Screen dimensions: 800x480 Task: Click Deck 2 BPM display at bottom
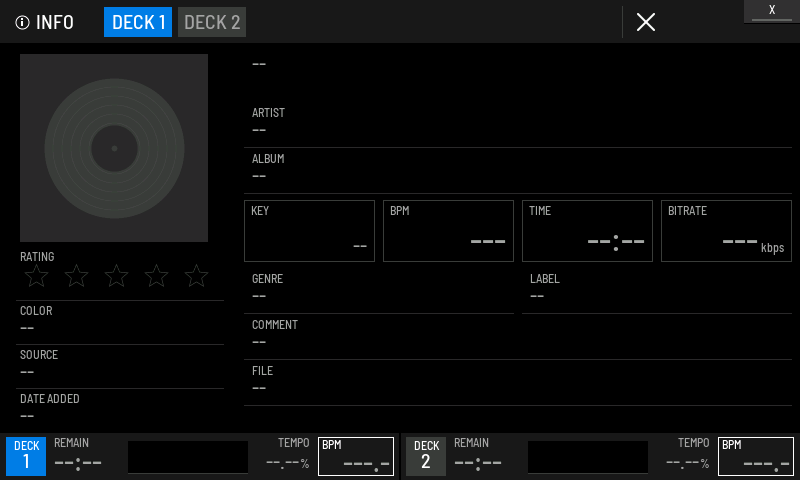click(756, 456)
